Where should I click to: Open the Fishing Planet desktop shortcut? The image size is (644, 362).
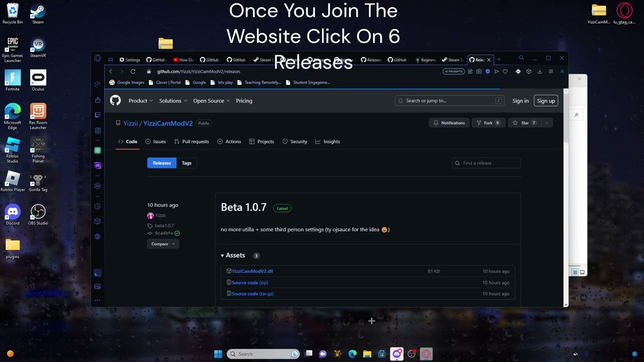point(38,150)
